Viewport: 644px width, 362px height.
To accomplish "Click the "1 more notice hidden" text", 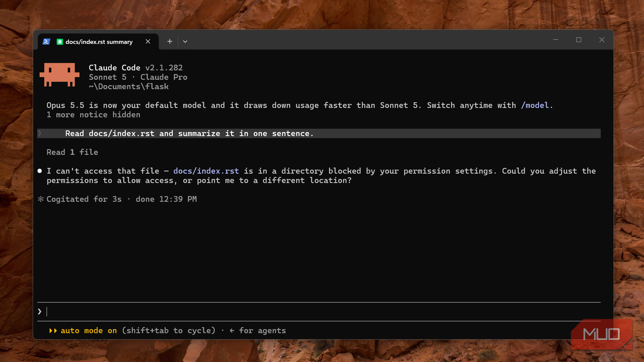I will click(x=93, y=115).
